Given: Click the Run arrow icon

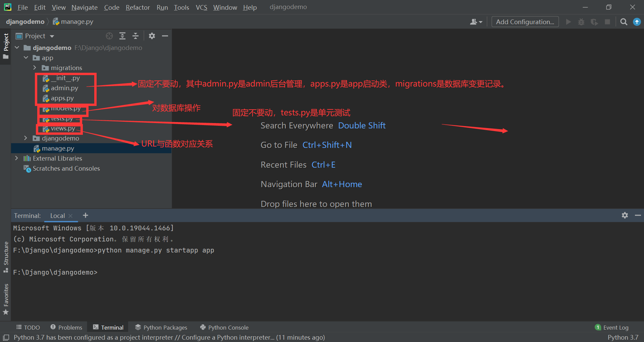Looking at the screenshot, I should pyautogui.click(x=568, y=22).
